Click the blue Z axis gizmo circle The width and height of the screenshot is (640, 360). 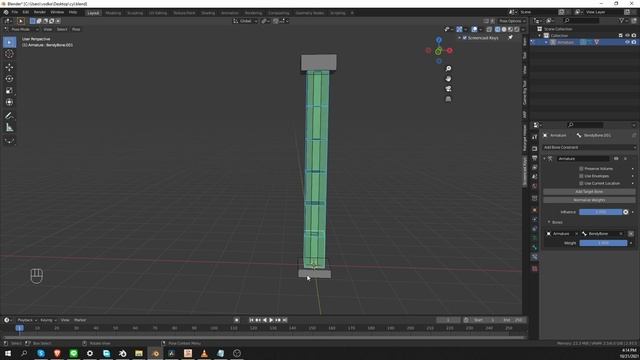pyautogui.click(x=439, y=40)
